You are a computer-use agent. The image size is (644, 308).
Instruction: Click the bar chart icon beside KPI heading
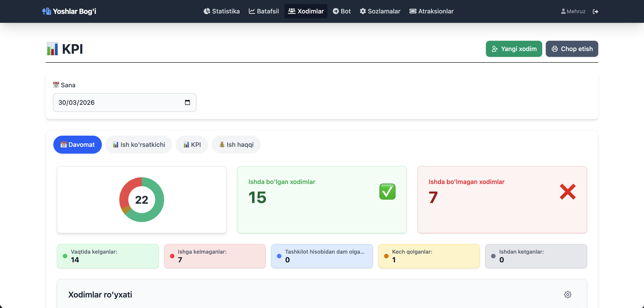point(52,49)
